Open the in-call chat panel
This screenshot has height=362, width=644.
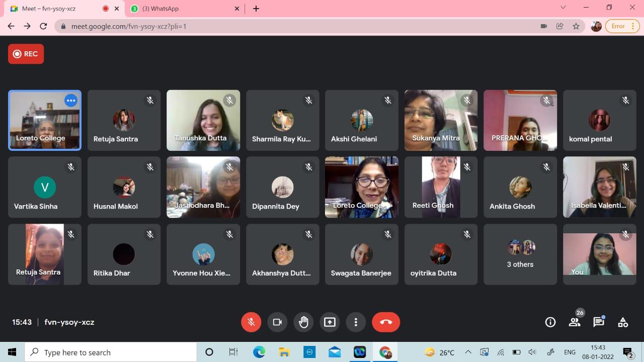pyautogui.click(x=598, y=322)
